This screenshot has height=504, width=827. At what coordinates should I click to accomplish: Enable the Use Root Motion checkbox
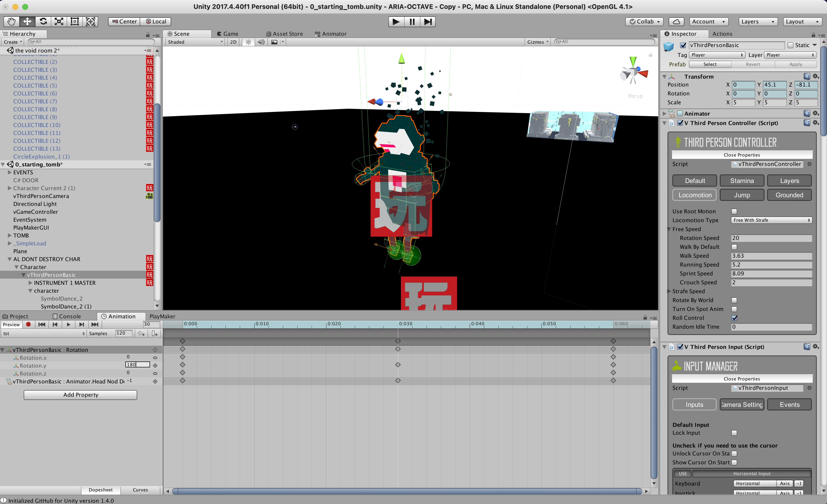point(734,211)
